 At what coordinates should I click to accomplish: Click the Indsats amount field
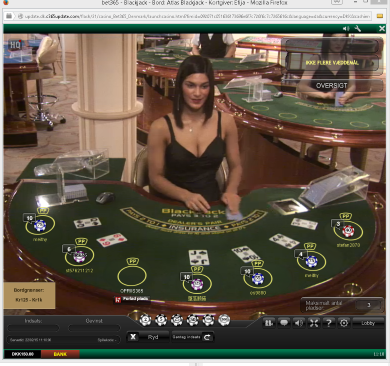[x=34, y=328]
